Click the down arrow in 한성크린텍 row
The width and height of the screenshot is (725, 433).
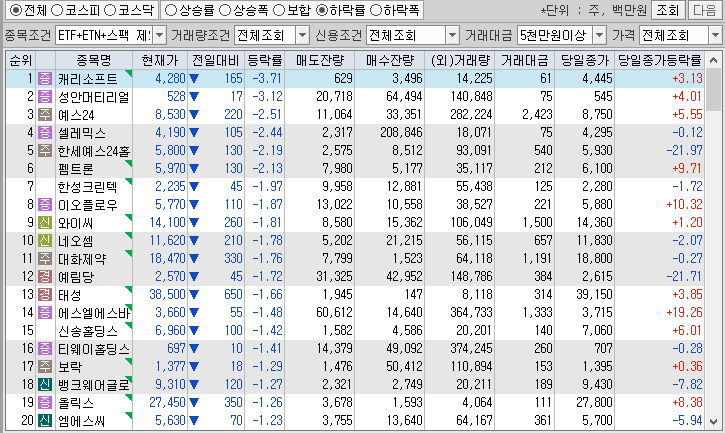[x=194, y=187]
